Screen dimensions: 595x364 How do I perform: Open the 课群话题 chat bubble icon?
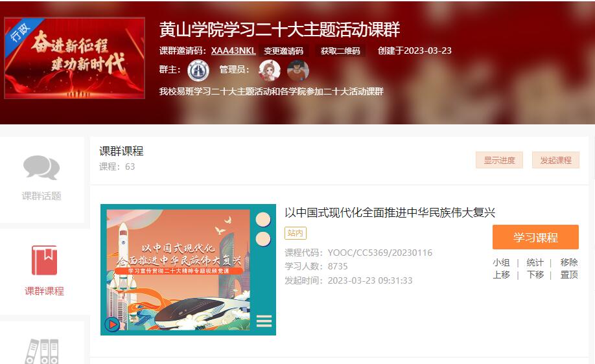coord(41,168)
